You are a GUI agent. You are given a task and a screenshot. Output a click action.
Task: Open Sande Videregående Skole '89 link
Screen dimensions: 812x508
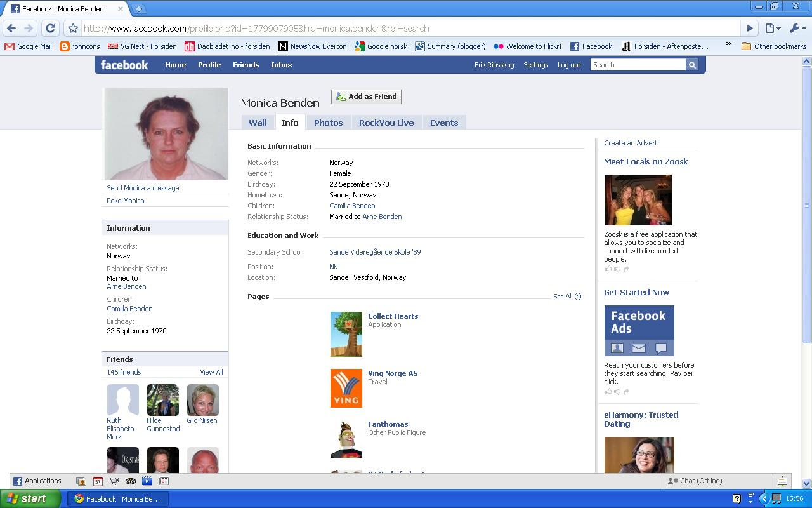click(375, 252)
